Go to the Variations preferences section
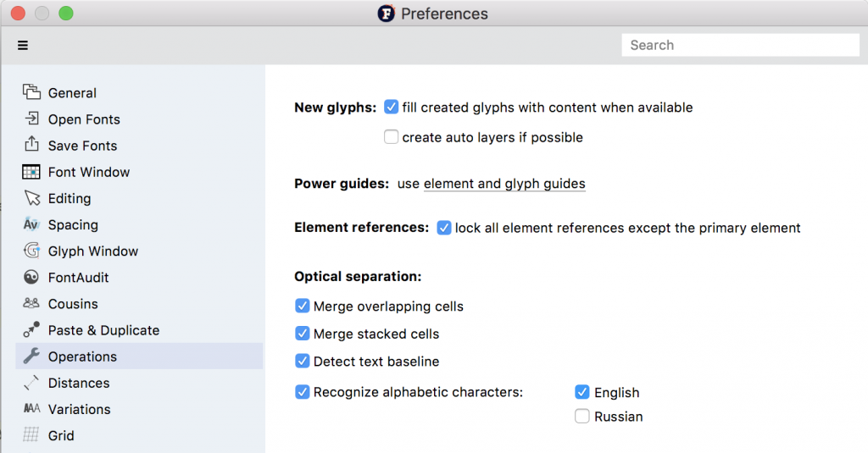868x453 pixels. tap(79, 409)
